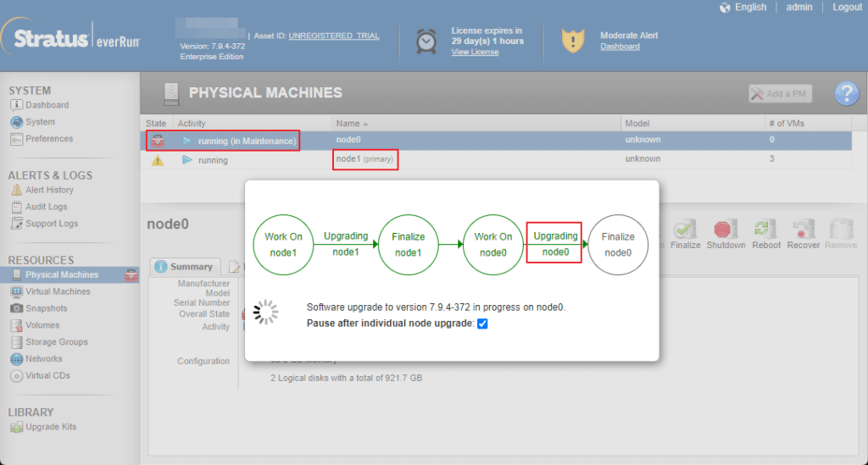This screenshot has height=465, width=868.
Task: Open Snapshots camera icon
Action: click(17, 308)
